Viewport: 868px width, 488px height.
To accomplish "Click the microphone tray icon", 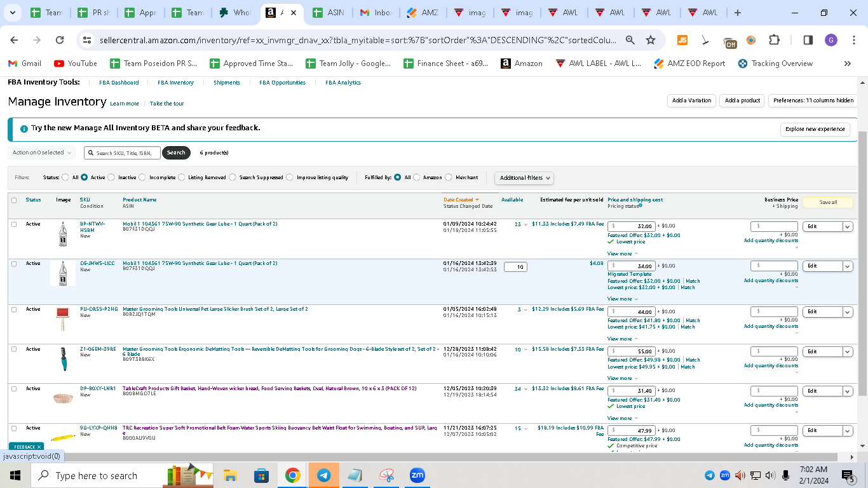I will (x=786, y=475).
